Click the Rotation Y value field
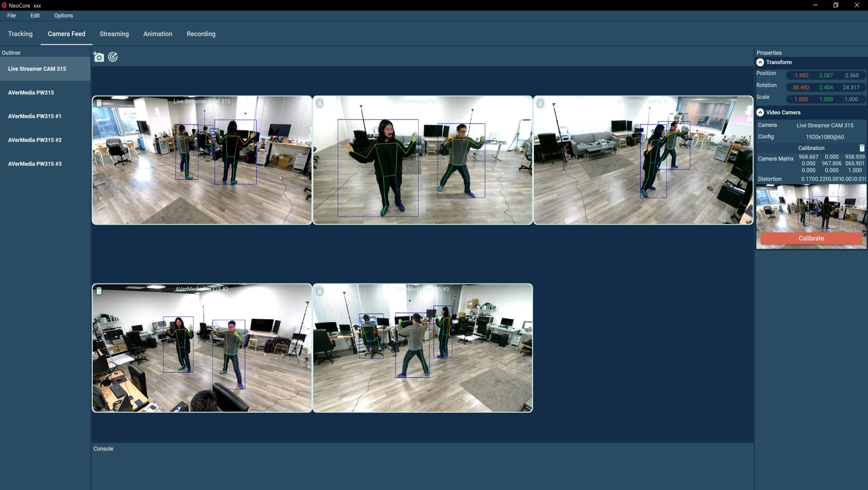The image size is (868, 490). (x=826, y=87)
